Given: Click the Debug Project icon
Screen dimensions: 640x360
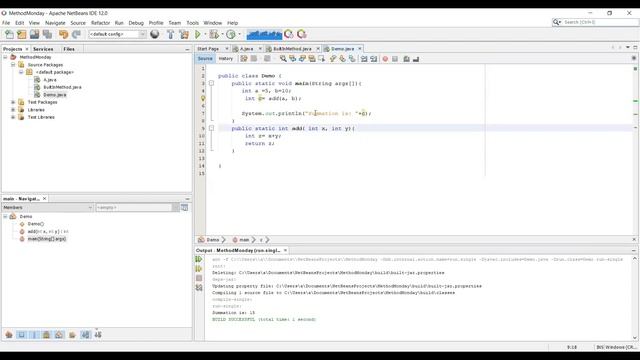Looking at the screenshot, I should click(213, 34).
